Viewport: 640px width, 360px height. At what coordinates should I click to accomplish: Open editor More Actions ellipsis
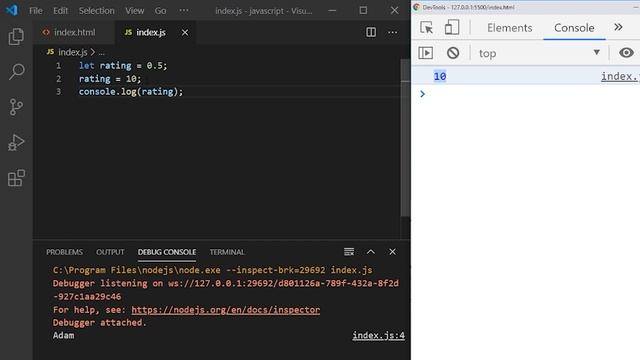(393, 32)
